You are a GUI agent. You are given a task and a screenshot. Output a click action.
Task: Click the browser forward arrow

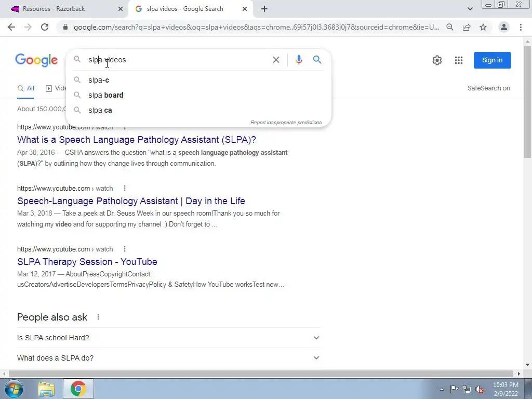(28, 27)
